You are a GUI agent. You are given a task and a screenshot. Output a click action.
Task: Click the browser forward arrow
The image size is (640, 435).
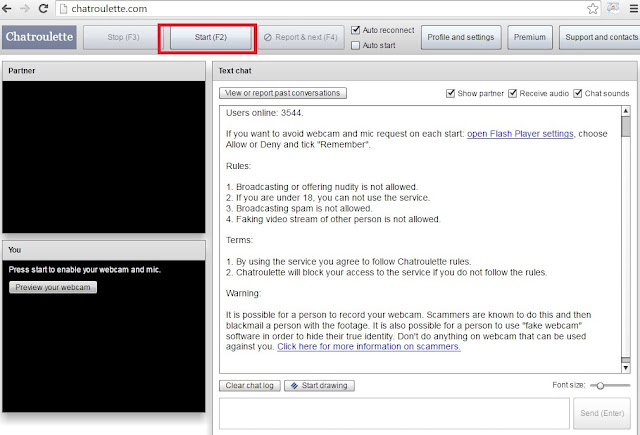tap(25, 8)
